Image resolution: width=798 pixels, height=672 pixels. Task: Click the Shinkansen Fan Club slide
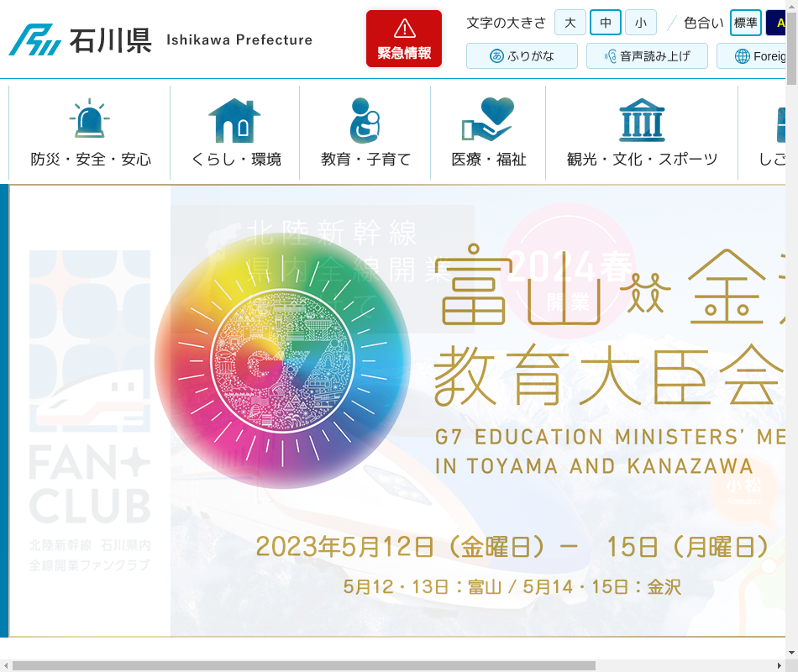coord(89,412)
